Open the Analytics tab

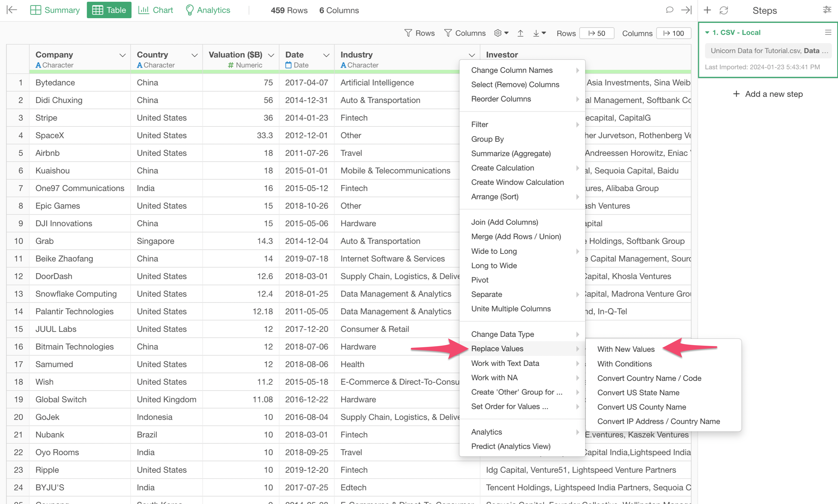click(x=208, y=10)
